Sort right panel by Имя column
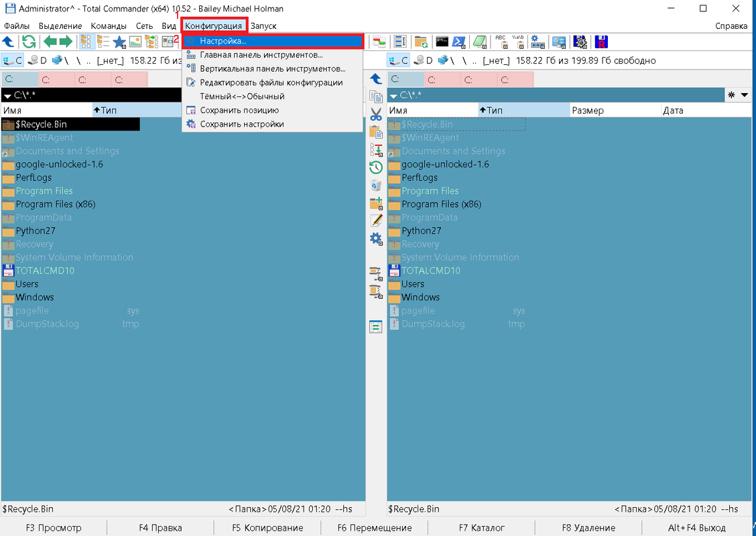The height and width of the screenshot is (536, 756). 432,111
